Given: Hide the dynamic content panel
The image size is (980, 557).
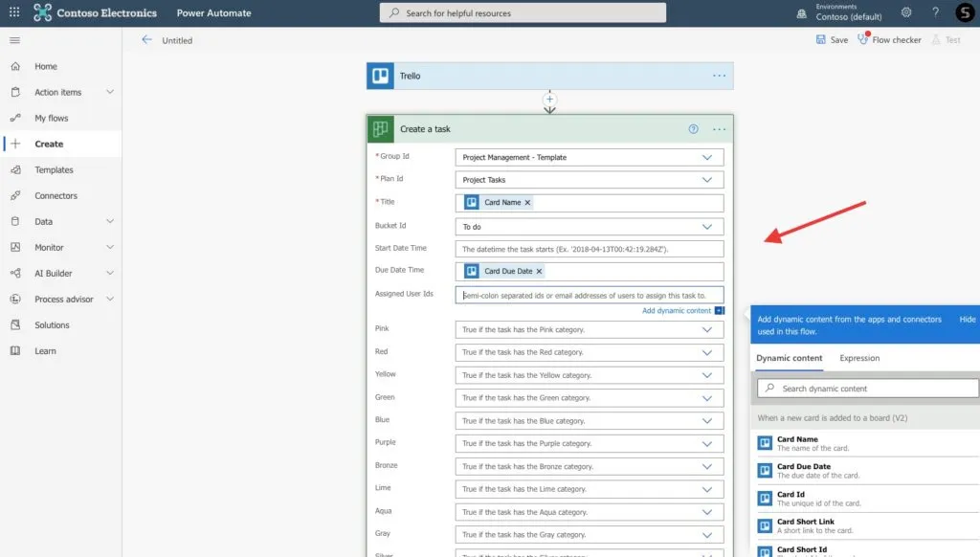Looking at the screenshot, I should tap(967, 320).
